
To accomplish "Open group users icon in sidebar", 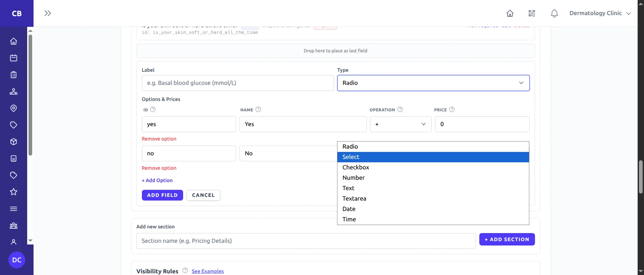I will click(x=13, y=226).
